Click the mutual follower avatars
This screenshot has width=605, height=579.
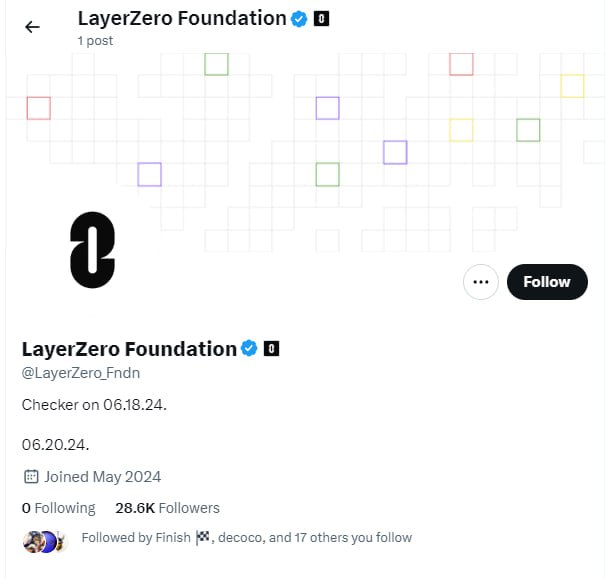(x=46, y=541)
